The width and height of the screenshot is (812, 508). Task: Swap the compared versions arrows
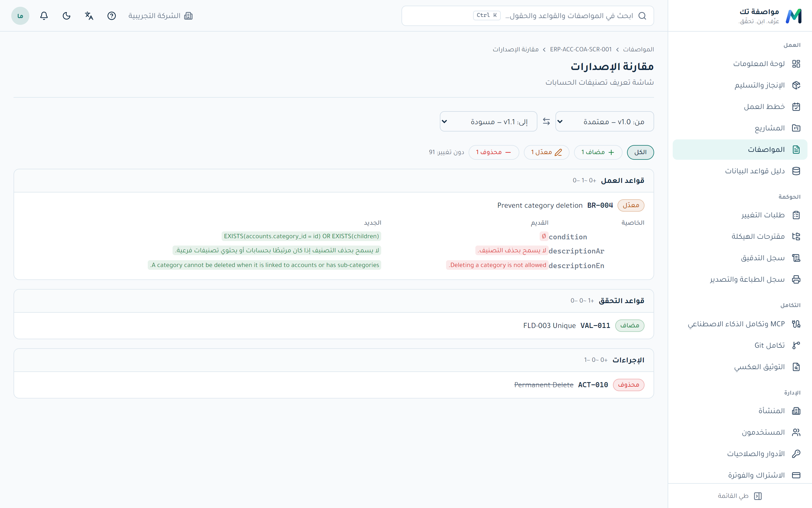coord(546,122)
